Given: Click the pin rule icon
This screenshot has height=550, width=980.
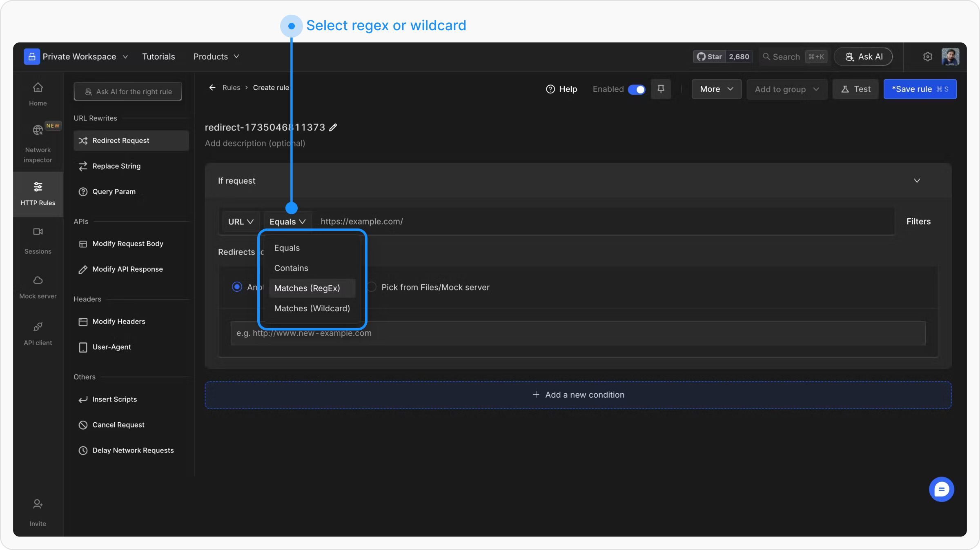Looking at the screenshot, I should [661, 89].
